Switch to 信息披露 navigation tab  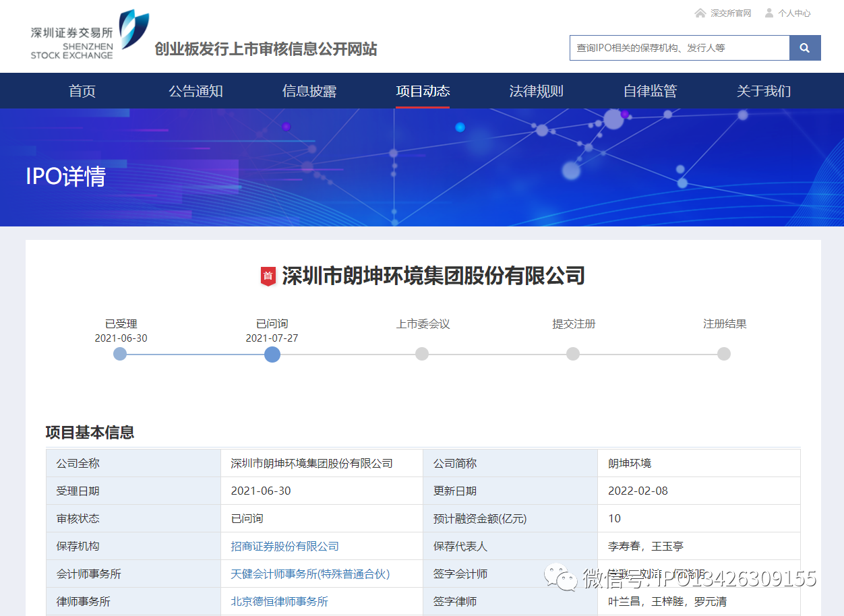tap(309, 91)
